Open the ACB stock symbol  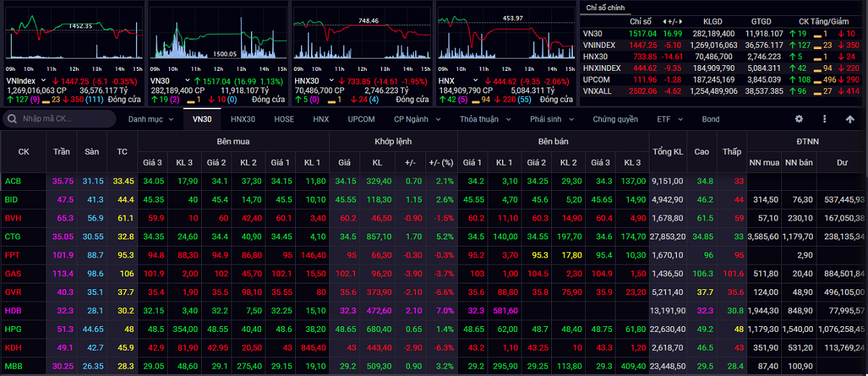12,181
